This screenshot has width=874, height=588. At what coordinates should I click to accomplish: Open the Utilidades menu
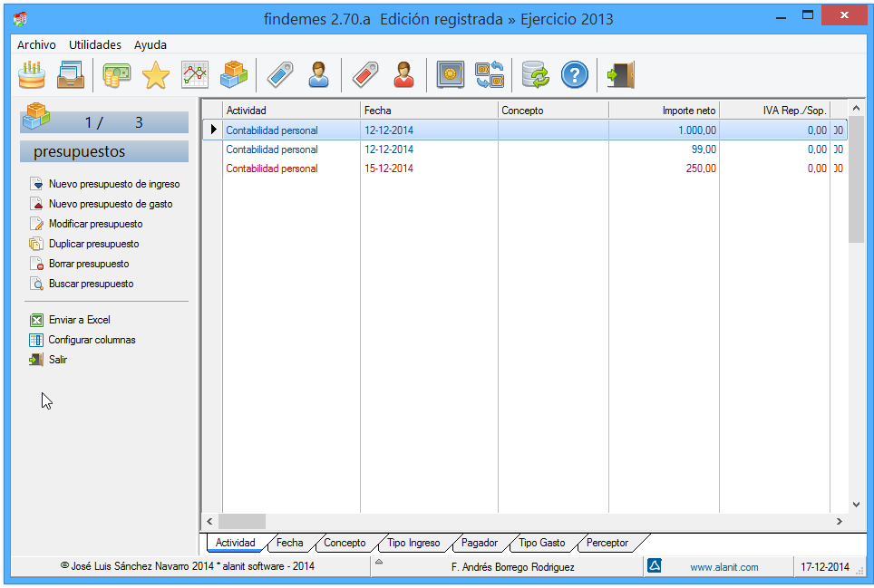95,44
